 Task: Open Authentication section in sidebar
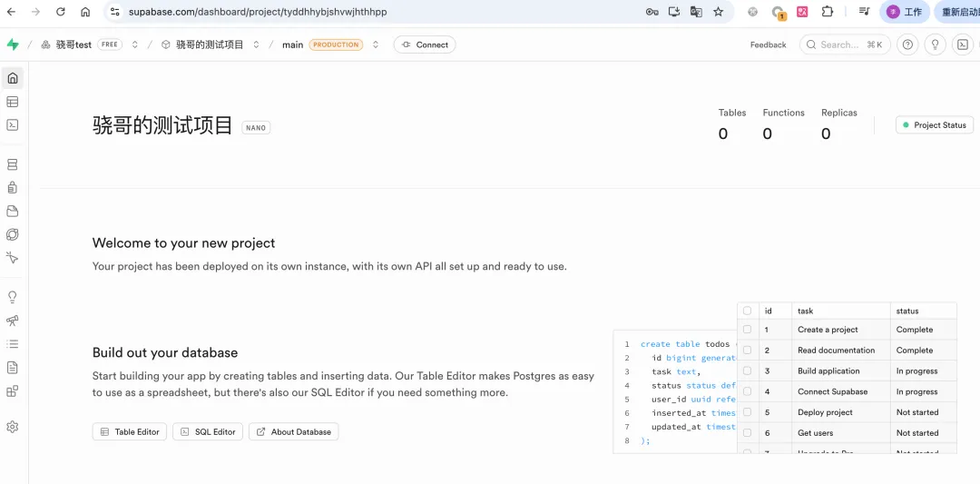pos(13,188)
